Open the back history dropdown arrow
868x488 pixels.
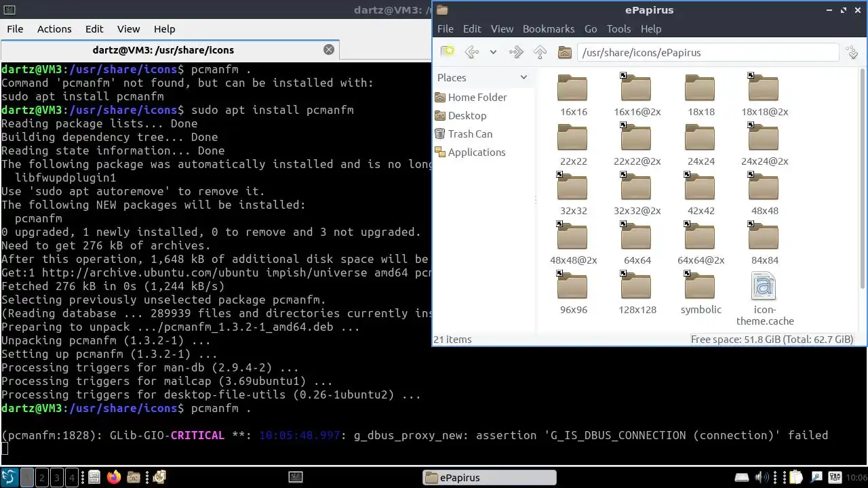(493, 52)
